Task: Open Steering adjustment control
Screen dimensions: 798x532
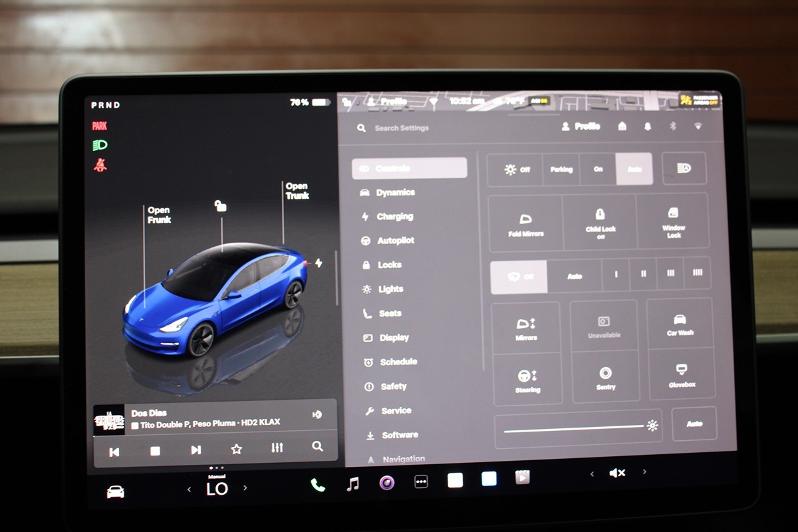Action: (527, 380)
